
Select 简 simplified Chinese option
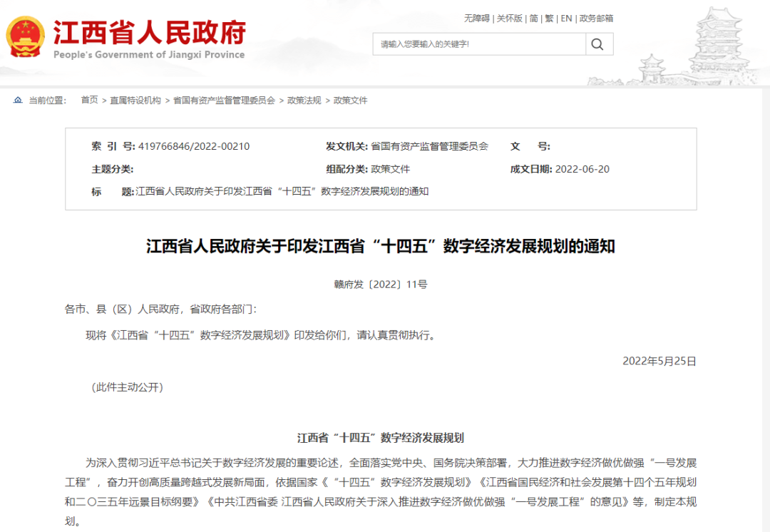click(x=533, y=18)
